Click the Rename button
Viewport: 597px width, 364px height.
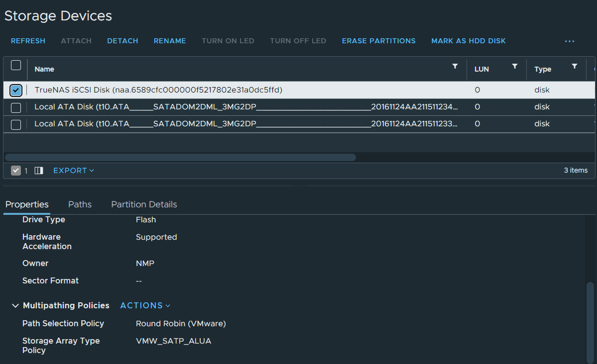pyautogui.click(x=170, y=41)
